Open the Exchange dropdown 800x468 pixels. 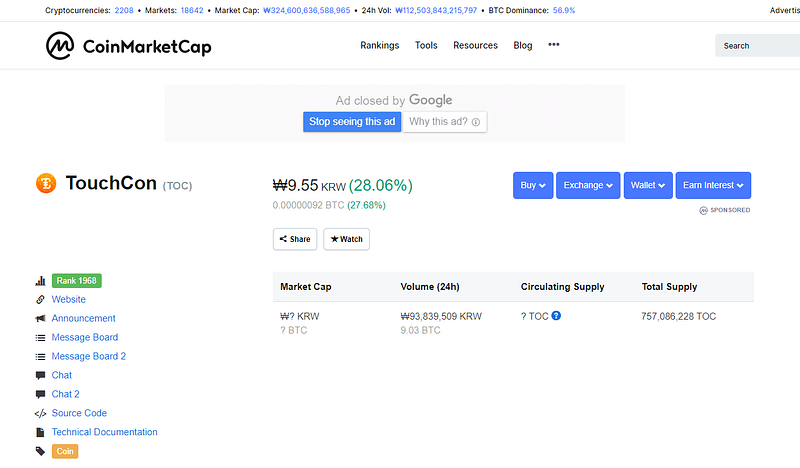click(x=588, y=185)
